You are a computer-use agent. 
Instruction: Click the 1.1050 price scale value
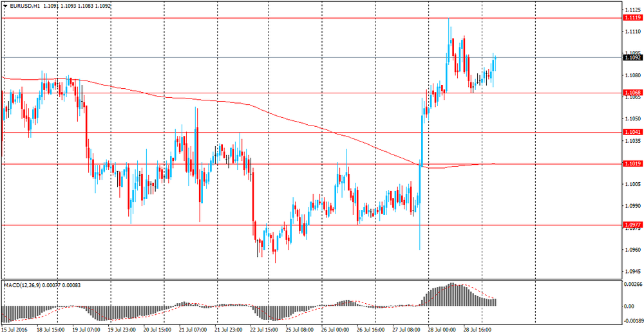point(633,119)
